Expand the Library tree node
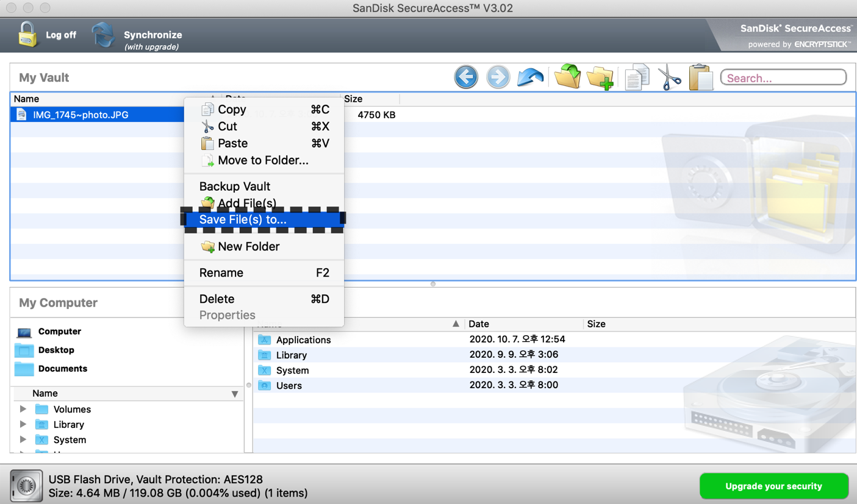 pyautogui.click(x=23, y=424)
